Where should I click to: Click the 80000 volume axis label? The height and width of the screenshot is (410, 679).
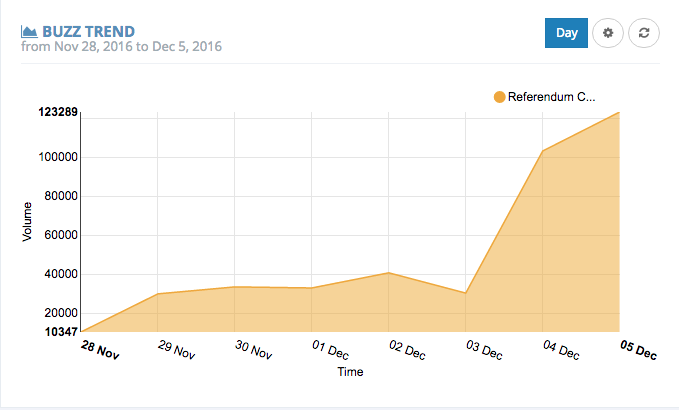pyautogui.click(x=61, y=196)
